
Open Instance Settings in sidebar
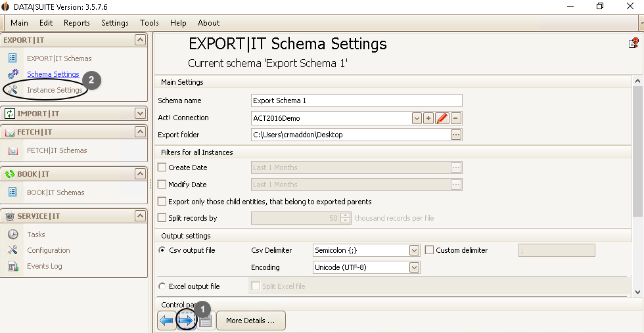(x=55, y=90)
